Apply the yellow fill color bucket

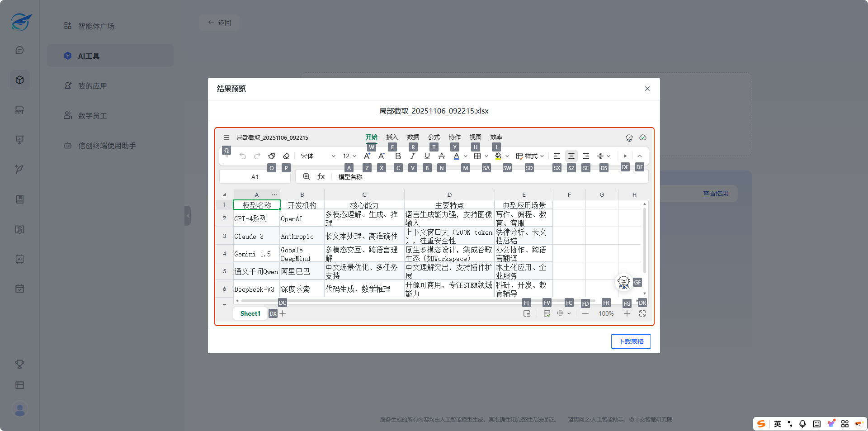[498, 156]
